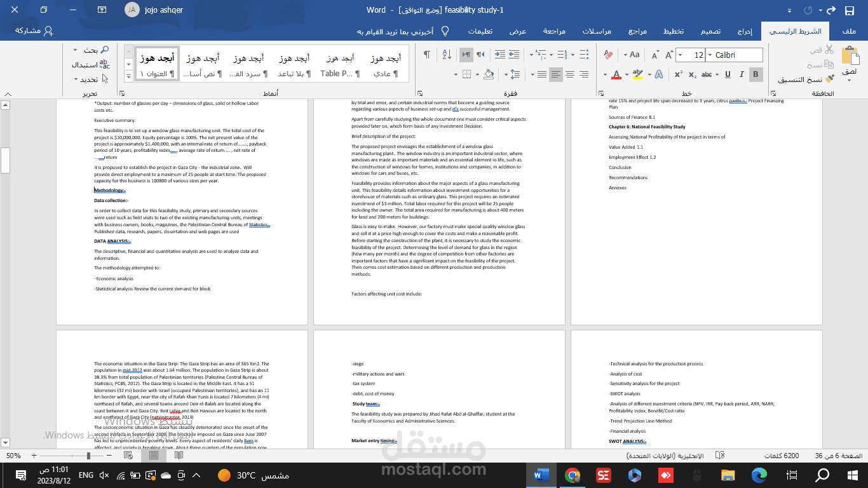This screenshot has height=488, width=868.
Task: Open the Calibri font name dropdown
Action: (709, 55)
